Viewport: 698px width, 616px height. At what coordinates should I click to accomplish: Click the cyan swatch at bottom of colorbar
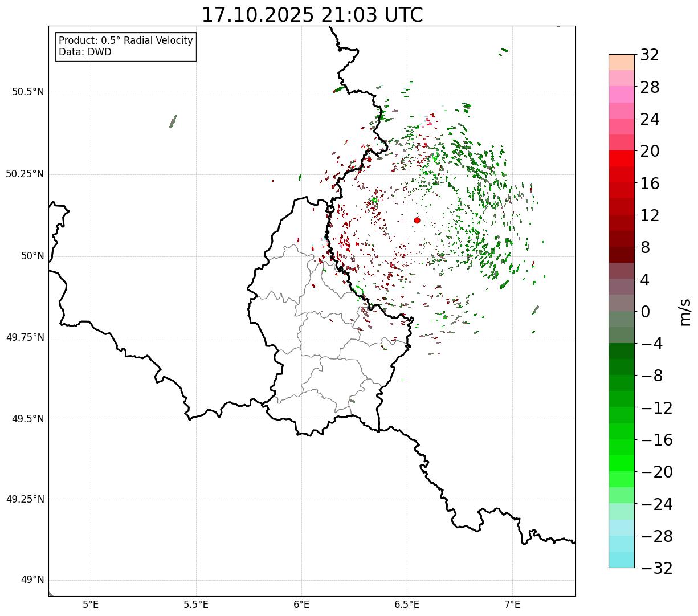(622, 560)
